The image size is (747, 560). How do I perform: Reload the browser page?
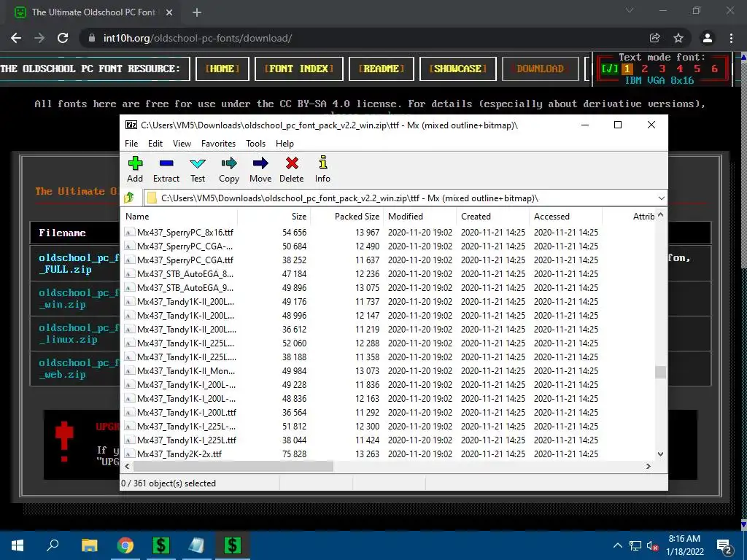click(x=63, y=38)
